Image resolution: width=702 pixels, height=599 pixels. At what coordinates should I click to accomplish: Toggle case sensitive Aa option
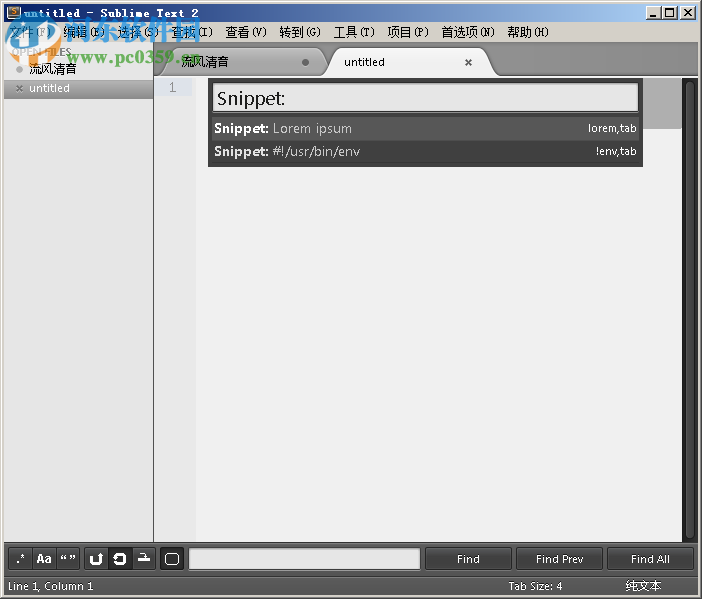tap(44, 559)
